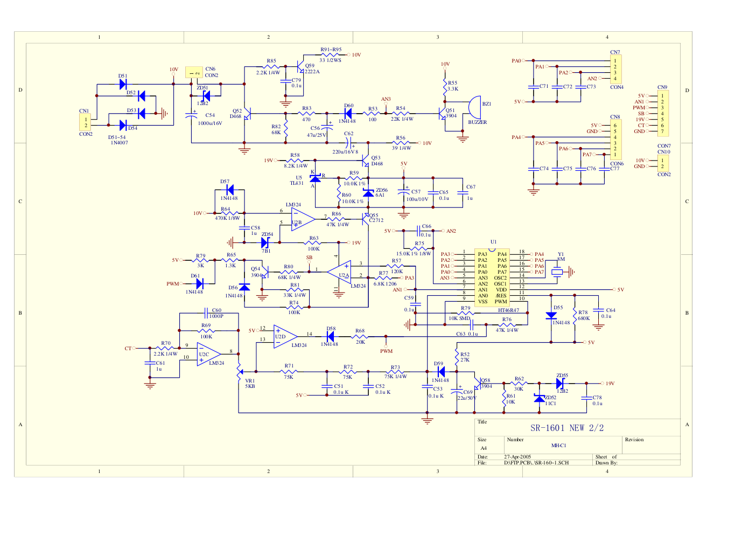
Task: Select the "BUZZER" label
Action: (x=478, y=122)
